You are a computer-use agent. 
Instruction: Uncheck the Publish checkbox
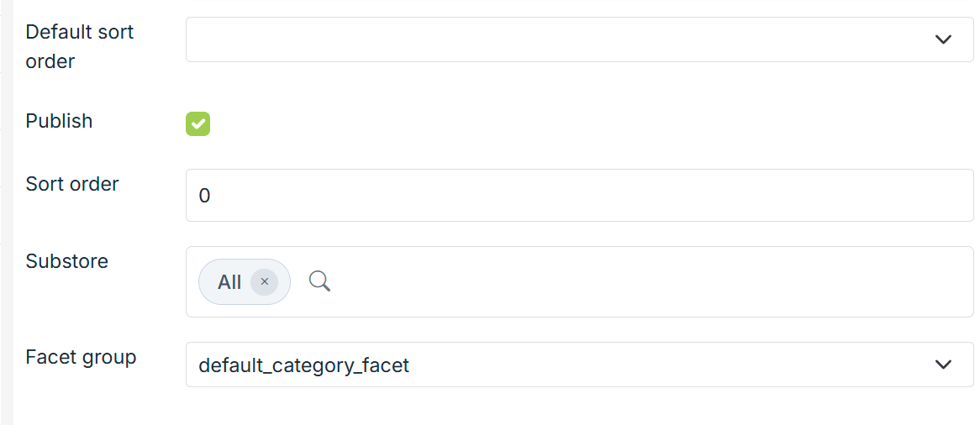coord(198,124)
